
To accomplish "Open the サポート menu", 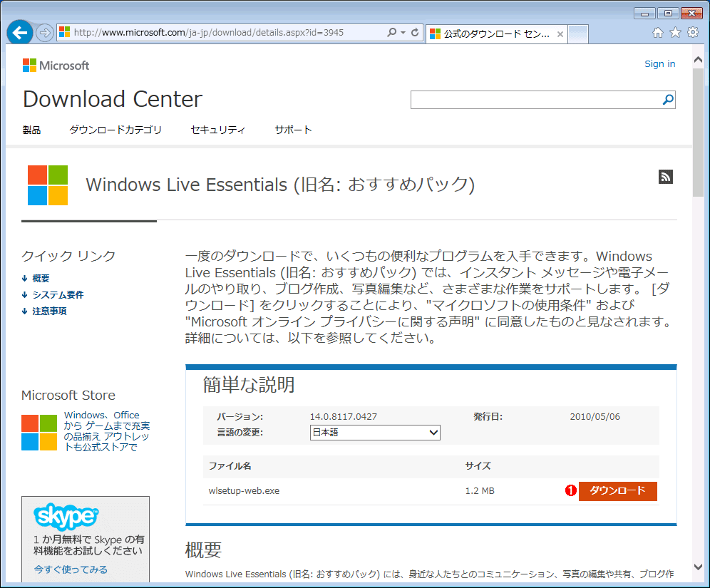I will coord(294,130).
